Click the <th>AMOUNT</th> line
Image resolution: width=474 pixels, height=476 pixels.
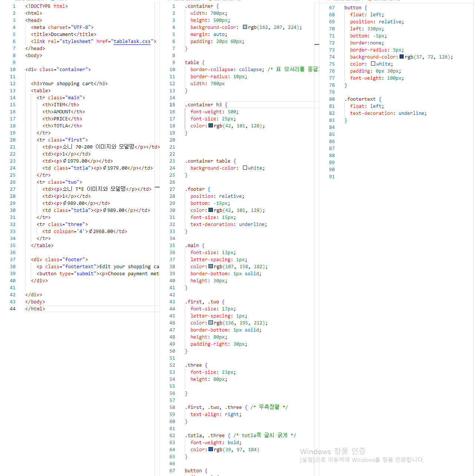pyautogui.click(x=64, y=112)
